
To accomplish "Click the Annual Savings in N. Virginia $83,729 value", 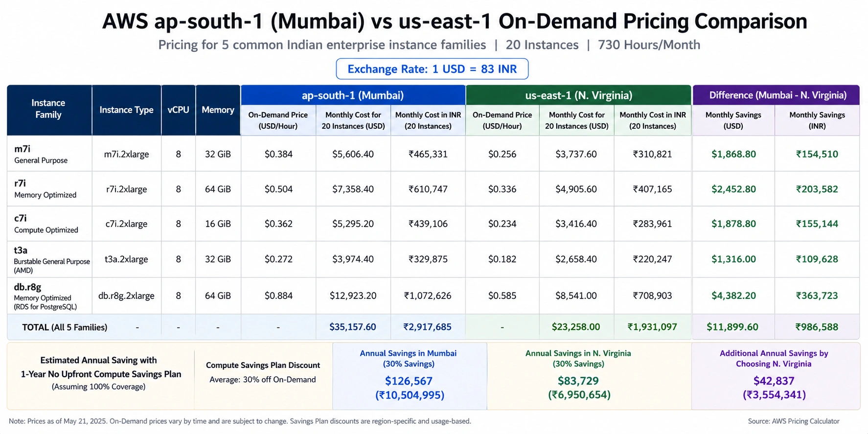I will 578,381.
